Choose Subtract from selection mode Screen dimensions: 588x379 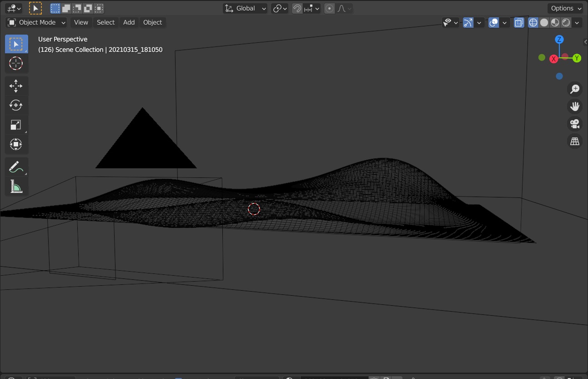pos(77,8)
